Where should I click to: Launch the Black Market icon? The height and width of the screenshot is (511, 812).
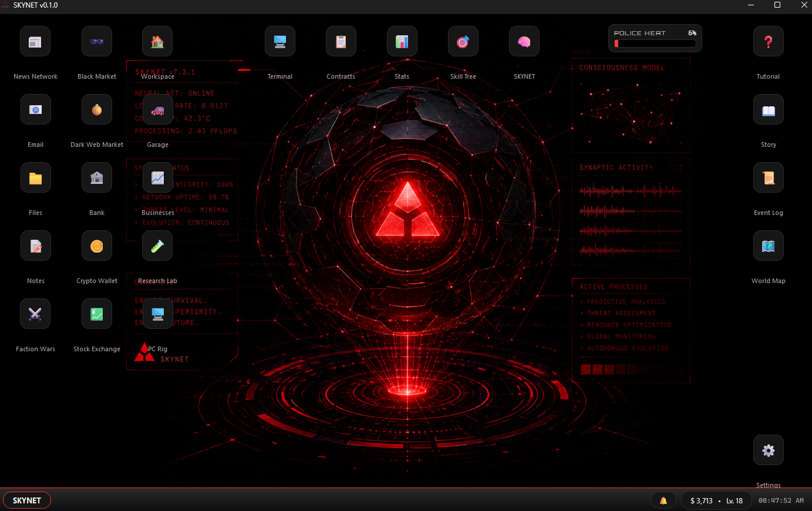[x=97, y=42]
